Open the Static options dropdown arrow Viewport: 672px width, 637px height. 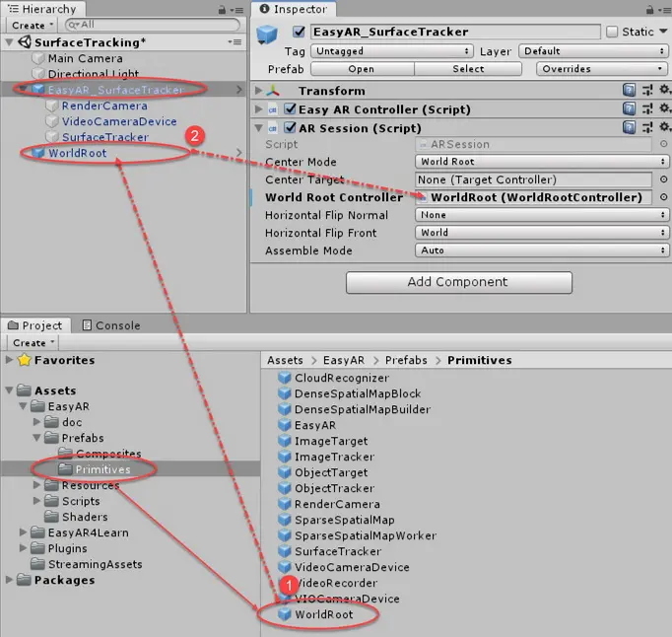click(663, 32)
